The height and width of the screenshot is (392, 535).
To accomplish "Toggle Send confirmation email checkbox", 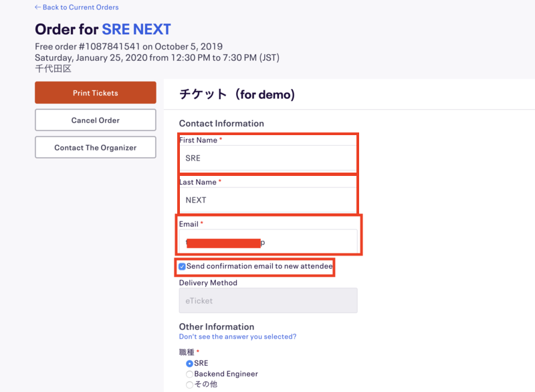I will (x=182, y=266).
